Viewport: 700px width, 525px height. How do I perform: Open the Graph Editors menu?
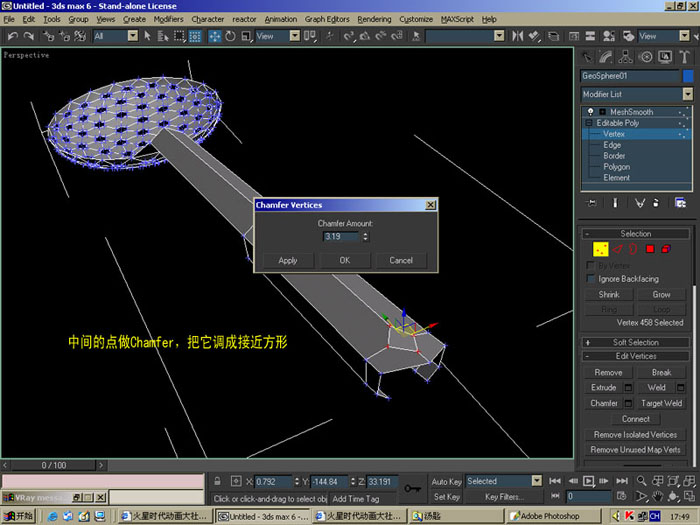pyautogui.click(x=327, y=19)
